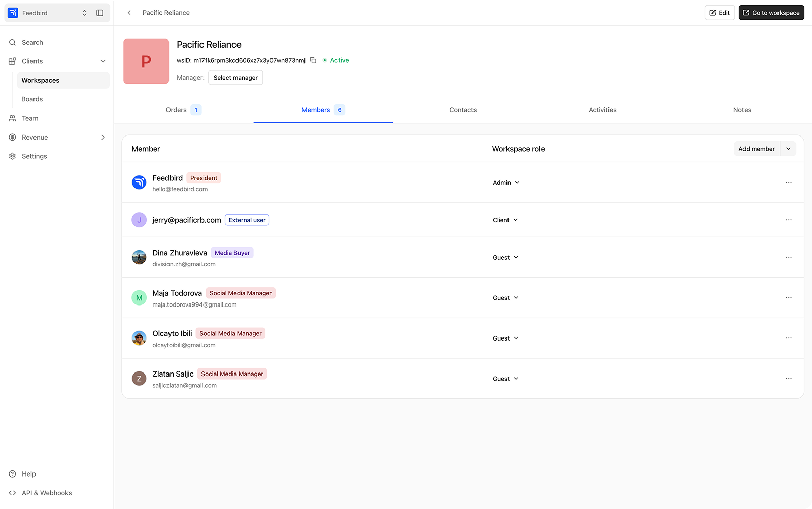Open Guest role dropdown for Dina Zhuravleva
This screenshot has width=812, height=509.
(505, 258)
